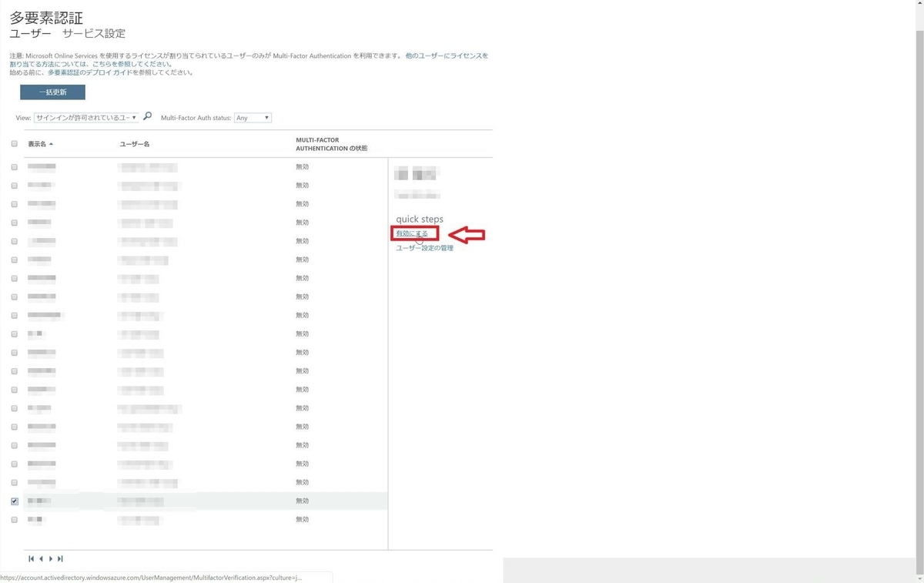Go to the next page of users
Screen dimensions: 924x583
pos(51,559)
